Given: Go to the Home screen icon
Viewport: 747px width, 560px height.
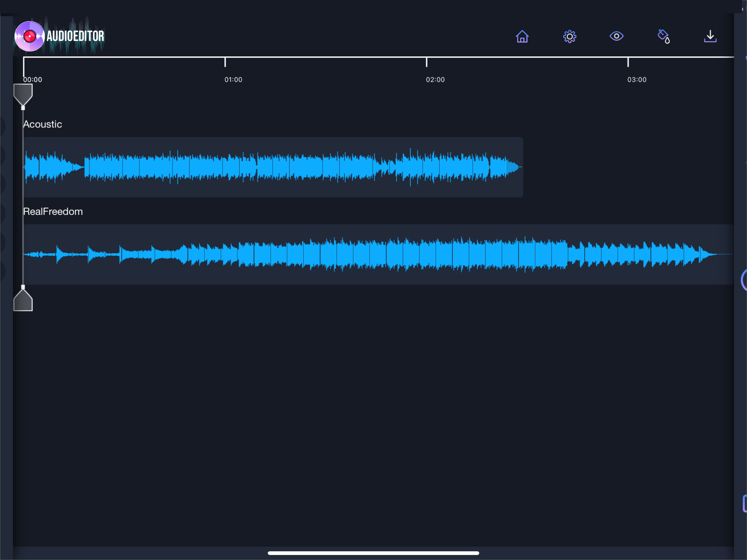Looking at the screenshot, I should pos(522,36).
